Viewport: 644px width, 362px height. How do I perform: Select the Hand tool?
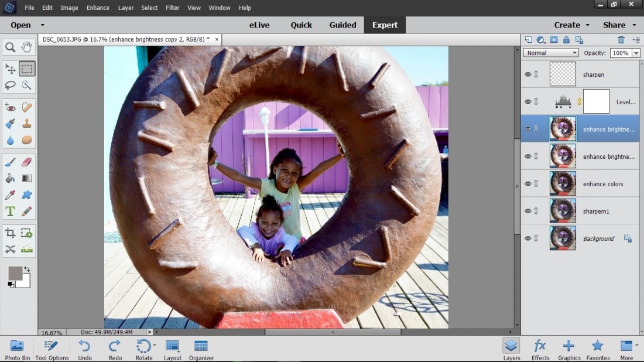(27, 47)
